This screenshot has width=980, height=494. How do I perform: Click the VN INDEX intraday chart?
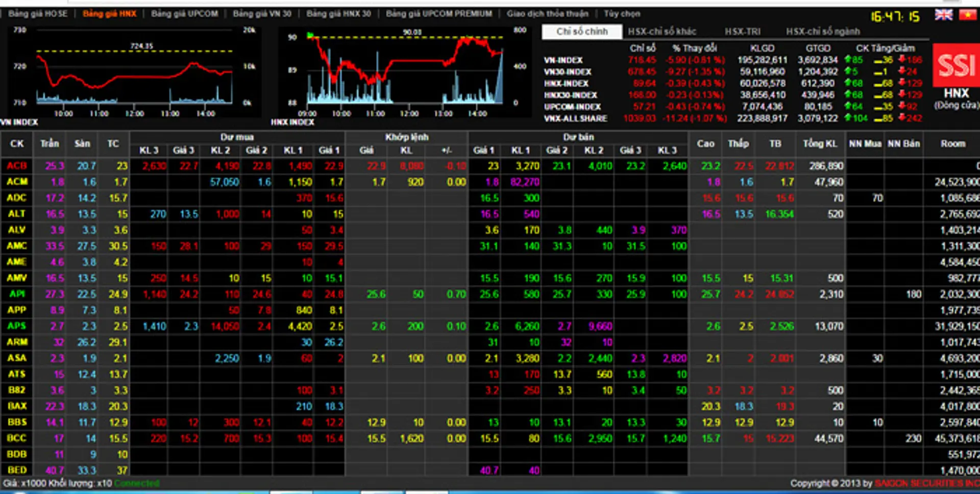(134, 71)
